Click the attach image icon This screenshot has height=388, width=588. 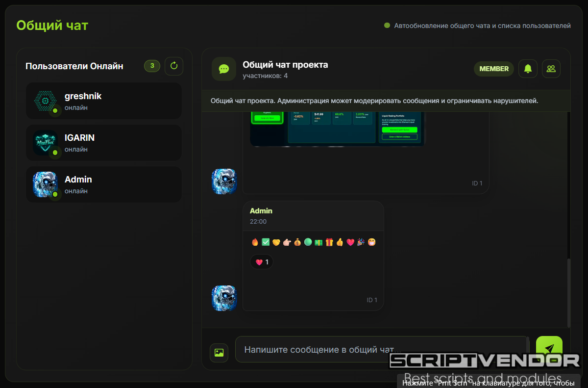[219, 352]
